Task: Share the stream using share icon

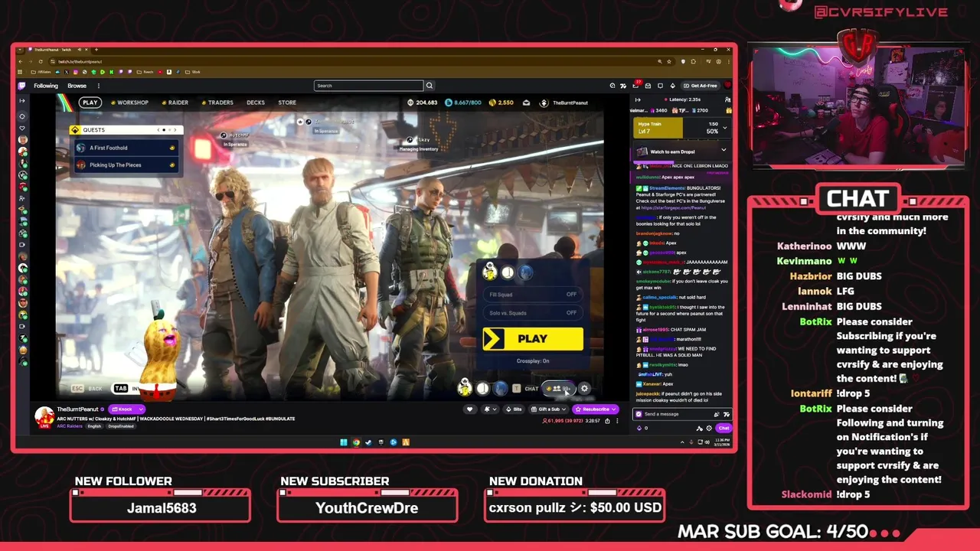Action: 607,421
